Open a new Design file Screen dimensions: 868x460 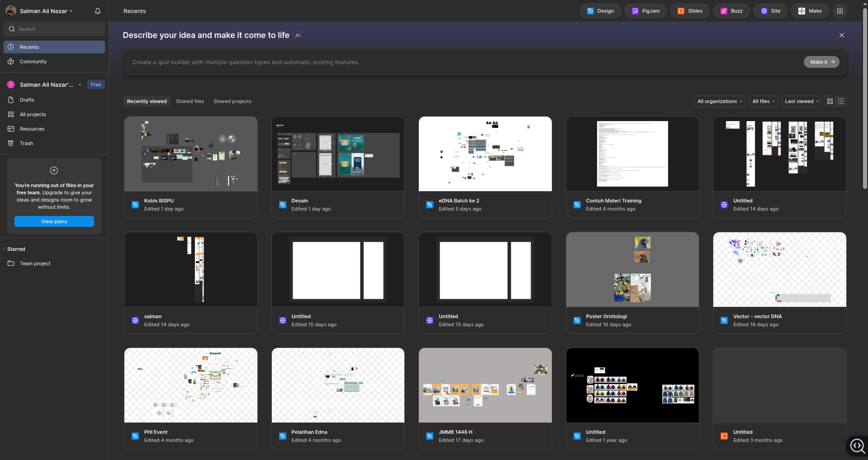[600, 10]
